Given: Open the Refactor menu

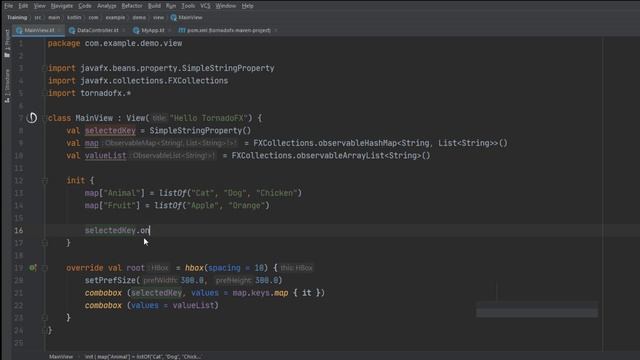Looking at the screenshot, I should [x=132, y=6].
